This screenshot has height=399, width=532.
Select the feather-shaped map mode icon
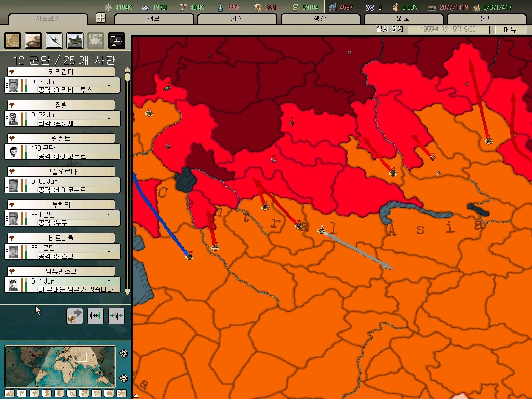[72, 393]
